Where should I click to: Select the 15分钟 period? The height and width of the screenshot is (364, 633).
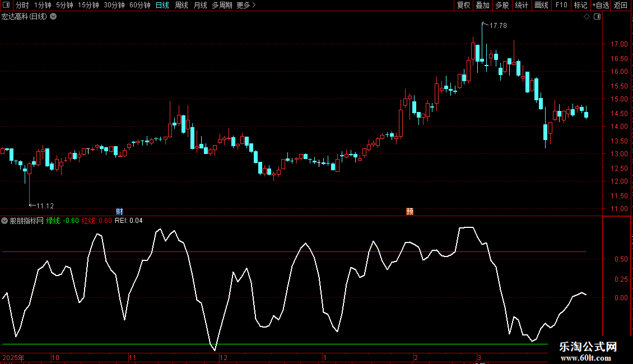89,5
